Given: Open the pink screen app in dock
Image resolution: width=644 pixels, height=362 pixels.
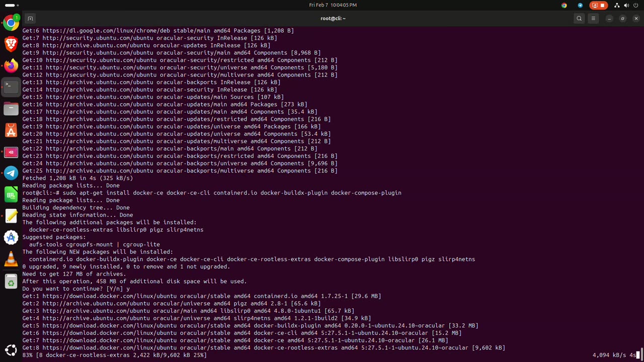Looking at the screenshot, I should (11, 152).
